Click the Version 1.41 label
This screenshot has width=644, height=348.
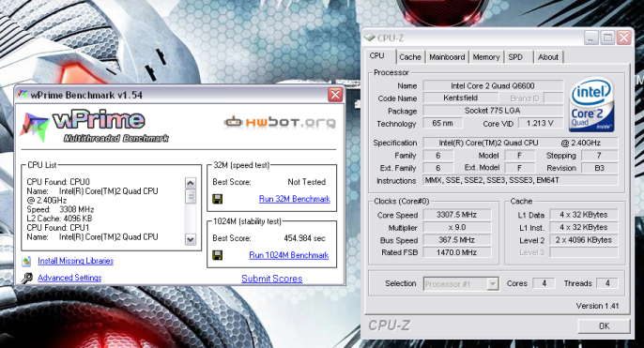(597, 306)
